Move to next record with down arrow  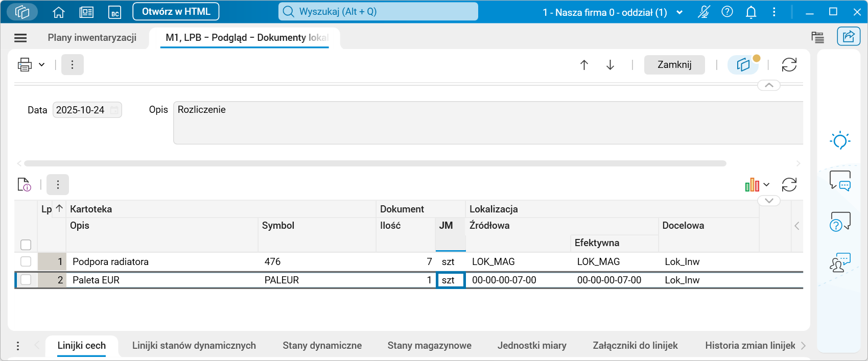[610, 65]
